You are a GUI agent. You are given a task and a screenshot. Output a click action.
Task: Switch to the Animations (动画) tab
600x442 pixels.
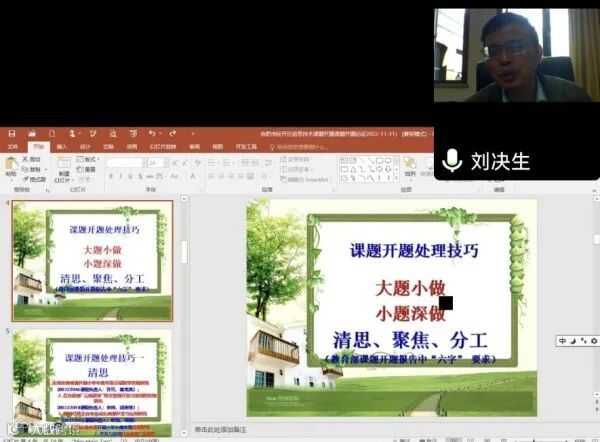[x=132, y=147]
